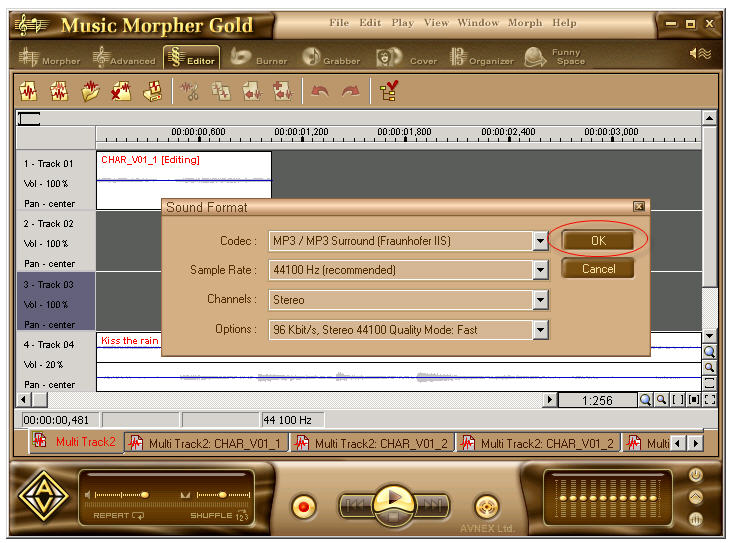The image size is (734, 543).
Task: Skip to next track
Action: [432, 506]
